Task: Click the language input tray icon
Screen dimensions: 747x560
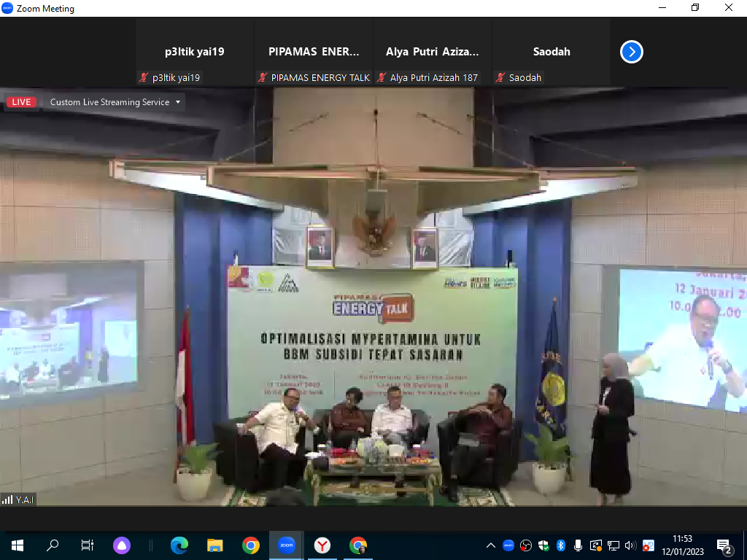Action: [648, 545]
